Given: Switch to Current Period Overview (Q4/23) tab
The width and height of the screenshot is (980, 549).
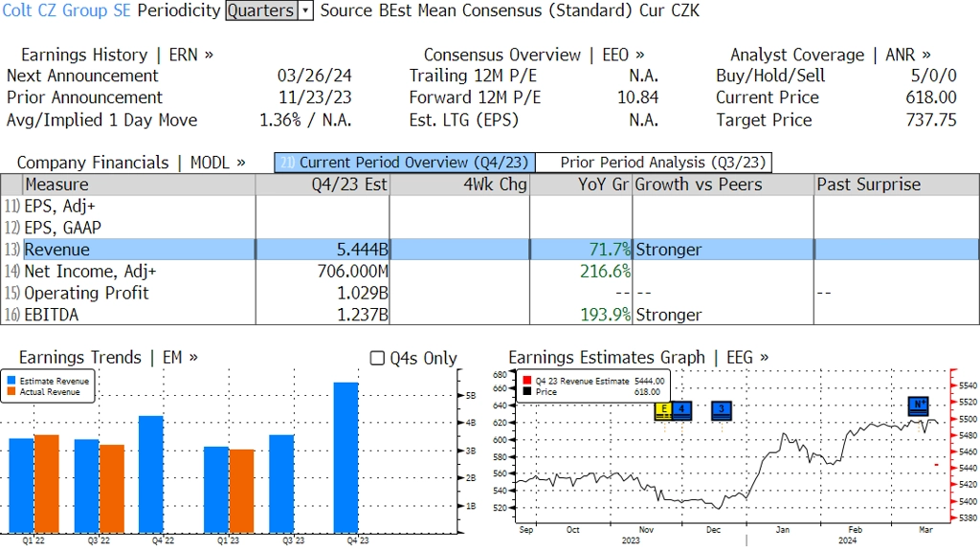Looking at the screenshot, I should (x=405, y=163).
